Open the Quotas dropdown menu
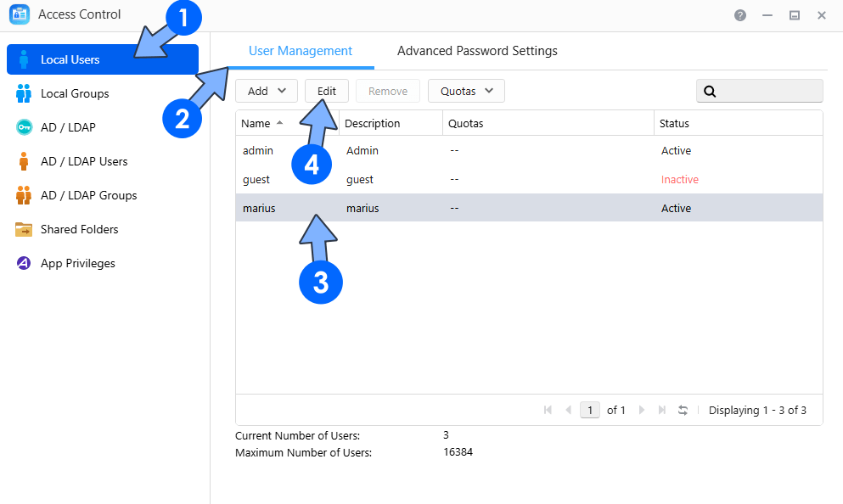 coord(466,91)
